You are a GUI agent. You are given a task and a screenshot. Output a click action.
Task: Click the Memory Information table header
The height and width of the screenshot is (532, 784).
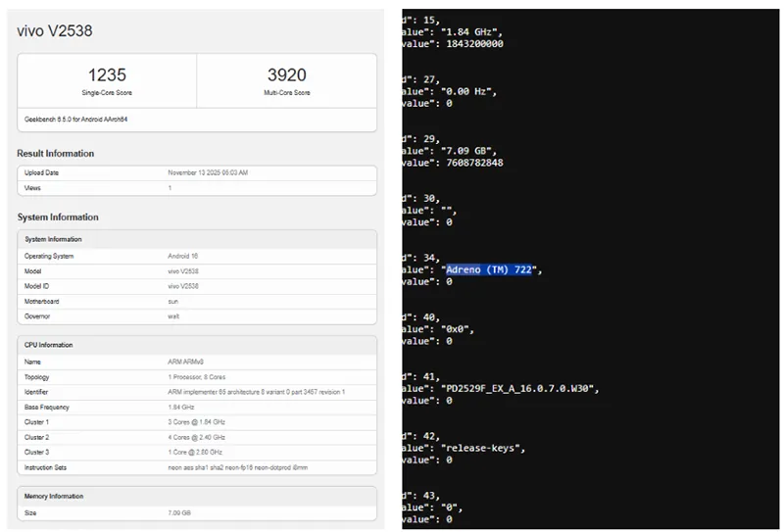(x=54, y=497)
